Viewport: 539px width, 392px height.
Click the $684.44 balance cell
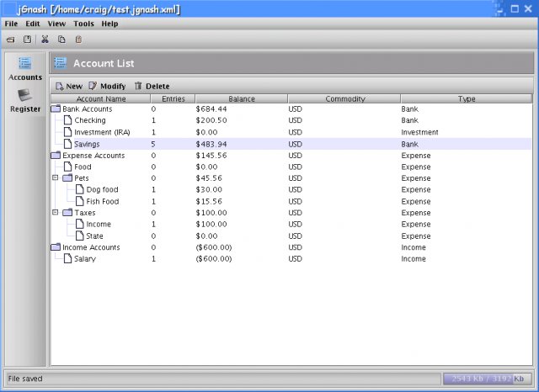point(211,109)
